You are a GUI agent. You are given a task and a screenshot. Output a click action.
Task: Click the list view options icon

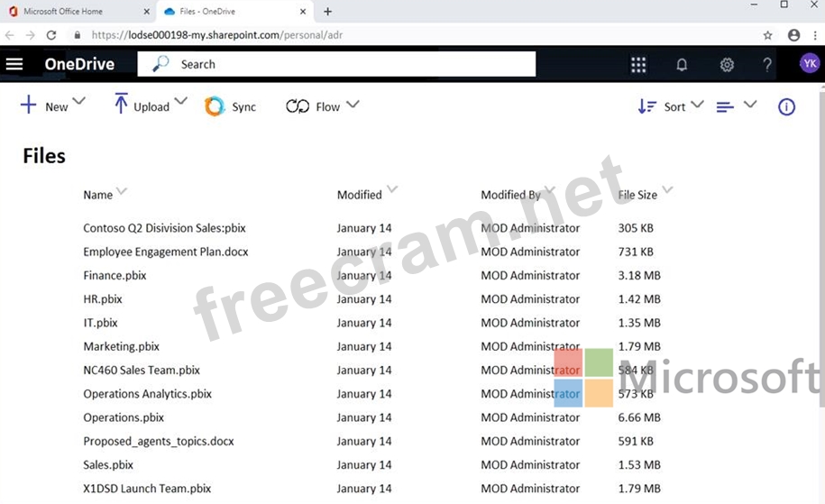click(x=725, y=106)
